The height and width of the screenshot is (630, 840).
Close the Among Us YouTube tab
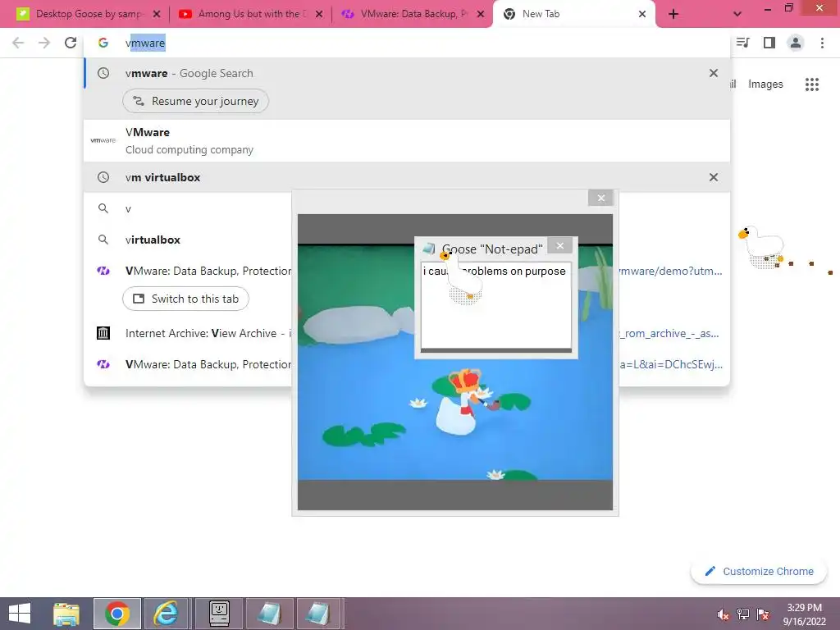pyautogui.click(x=319, y=14)
